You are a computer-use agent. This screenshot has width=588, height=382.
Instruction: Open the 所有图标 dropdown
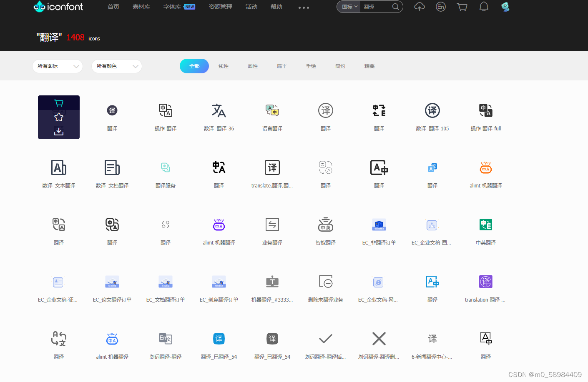pos(58,66)
